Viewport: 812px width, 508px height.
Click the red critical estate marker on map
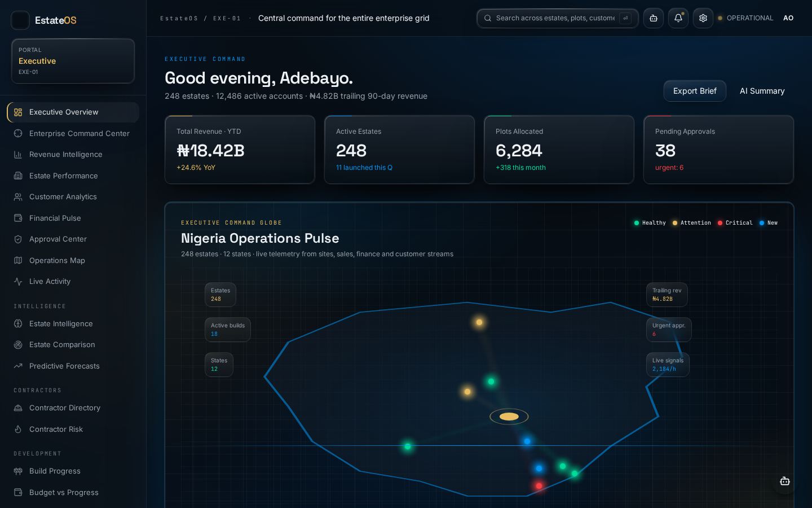pyautogui.click(x=539, y=485)
